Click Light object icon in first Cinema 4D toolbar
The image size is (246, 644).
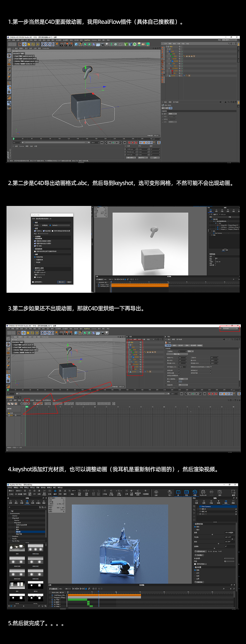107,44
